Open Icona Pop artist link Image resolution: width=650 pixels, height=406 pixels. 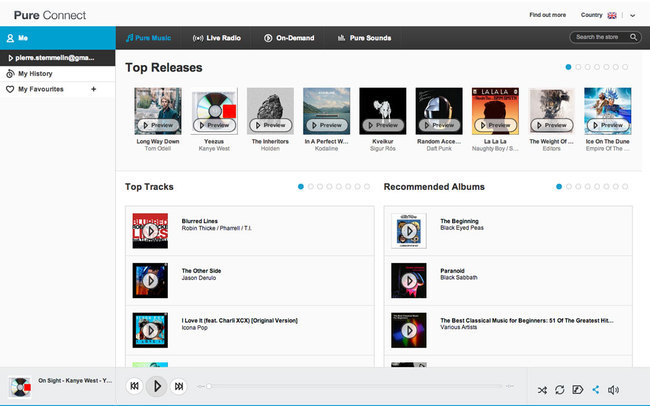[x=194, y=328]
